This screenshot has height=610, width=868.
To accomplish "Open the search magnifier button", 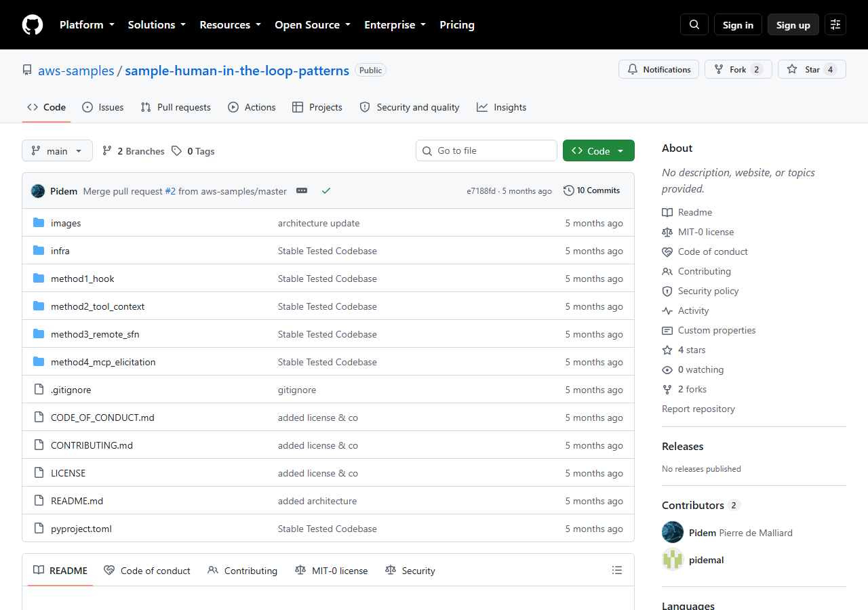I will 694,24.
